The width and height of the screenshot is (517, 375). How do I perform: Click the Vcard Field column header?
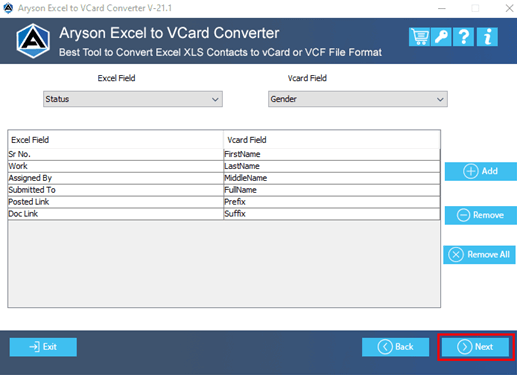332,140
